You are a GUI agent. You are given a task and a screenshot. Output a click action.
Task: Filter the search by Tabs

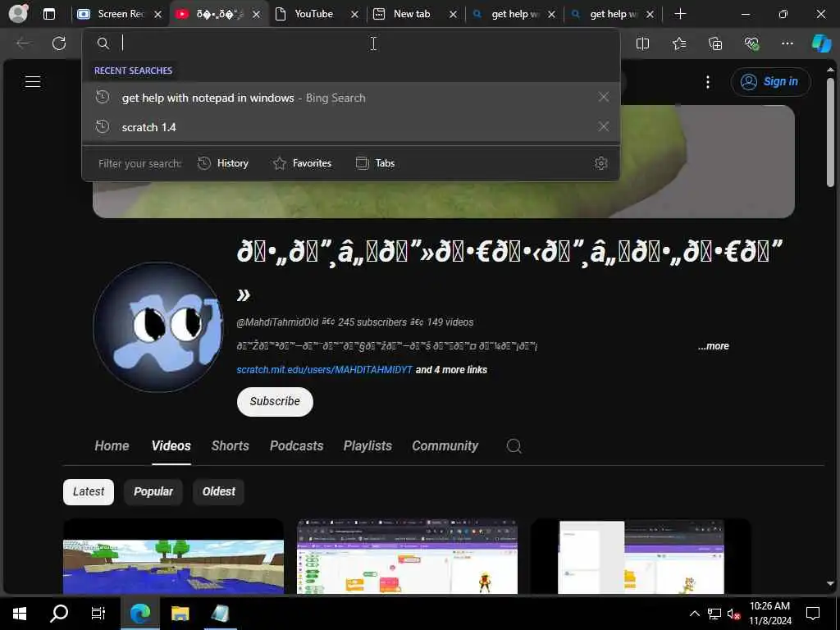click(376, 163)
